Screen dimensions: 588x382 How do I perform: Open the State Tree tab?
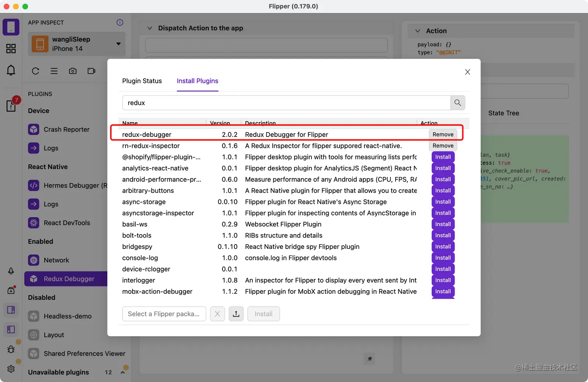[504, 113]
